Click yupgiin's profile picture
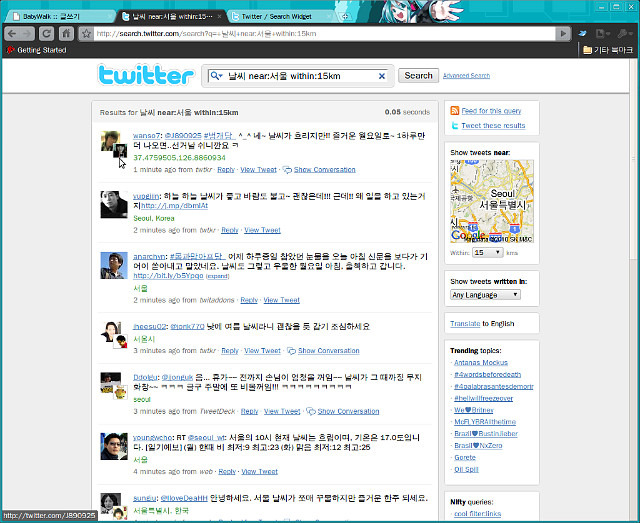Screen dimensions: 640x523 click(114, 205)
